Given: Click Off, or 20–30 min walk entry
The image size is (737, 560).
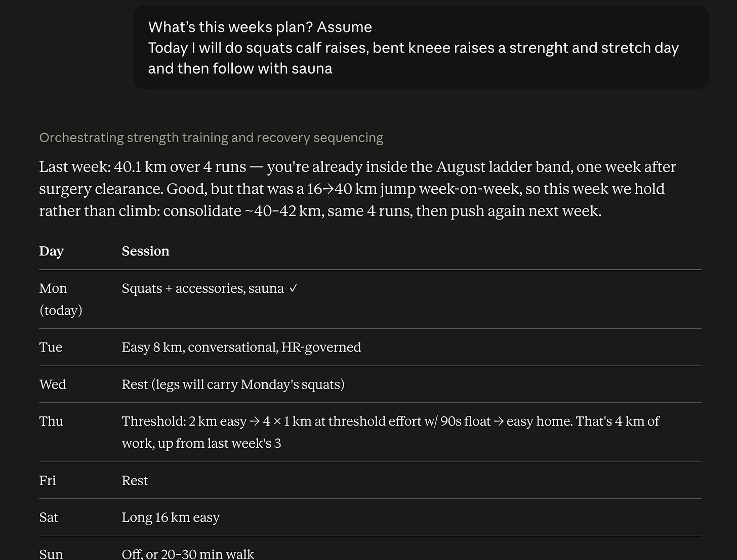Looking at the screenshot, I should (188, 554).
